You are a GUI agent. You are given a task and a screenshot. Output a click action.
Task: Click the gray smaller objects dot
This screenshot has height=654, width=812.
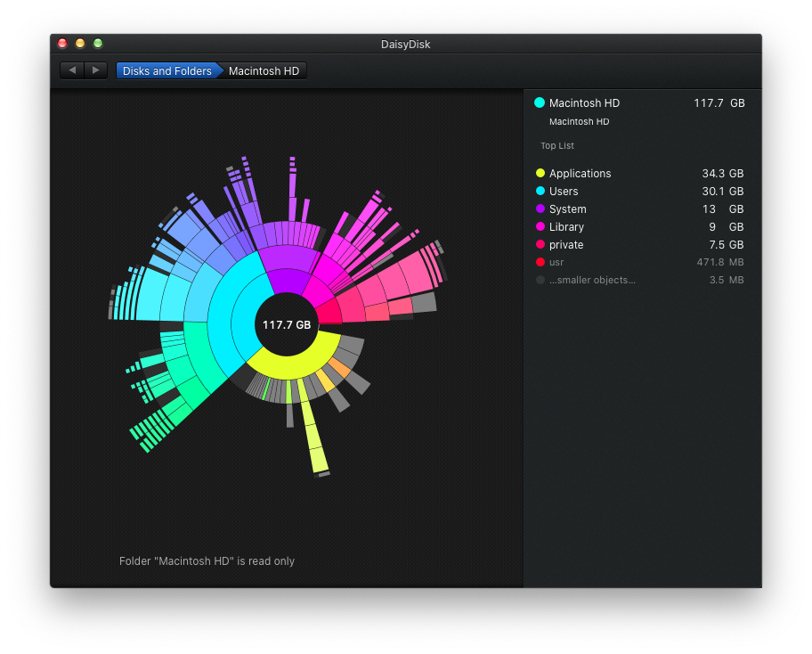[540, 280]
